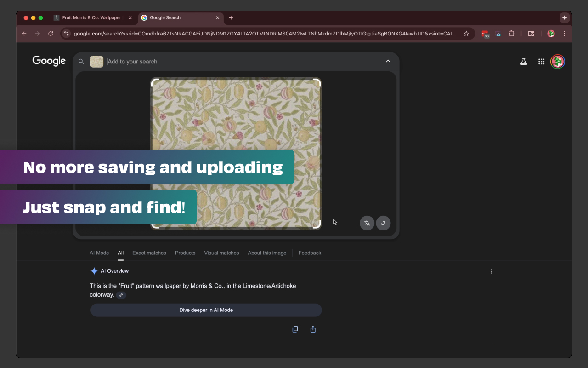Close the Fruit Morris & Co. Wallpaper tab
The height and width of the screenshot is (368, 588).
[x=130, y=17]
